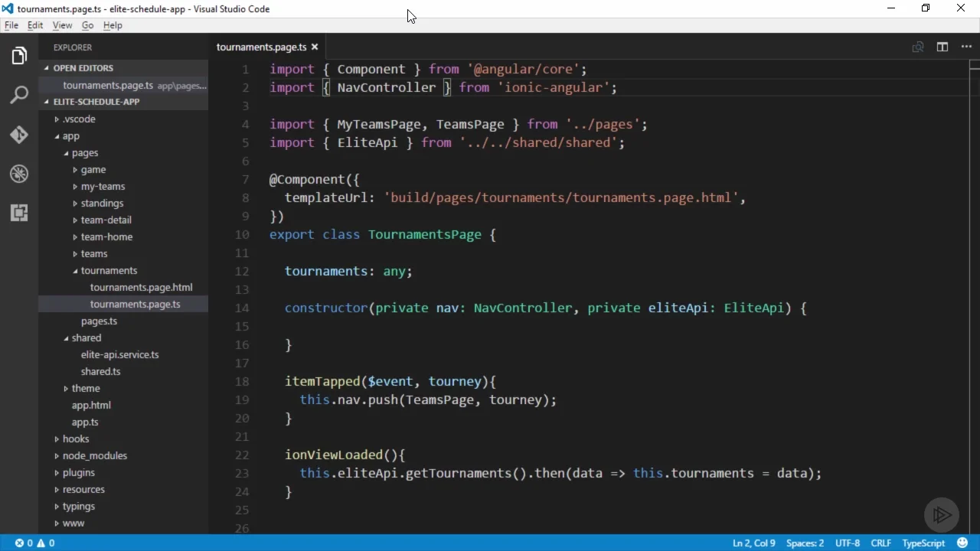This screenshot has height=551, width=980.
Task: Click the editor vertical scrollbar
Action: (x=975, y=296)
